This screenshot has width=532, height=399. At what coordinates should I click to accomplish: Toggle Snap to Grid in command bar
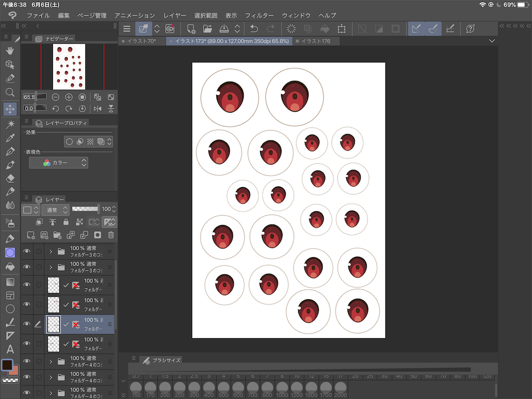coord(450,29)
